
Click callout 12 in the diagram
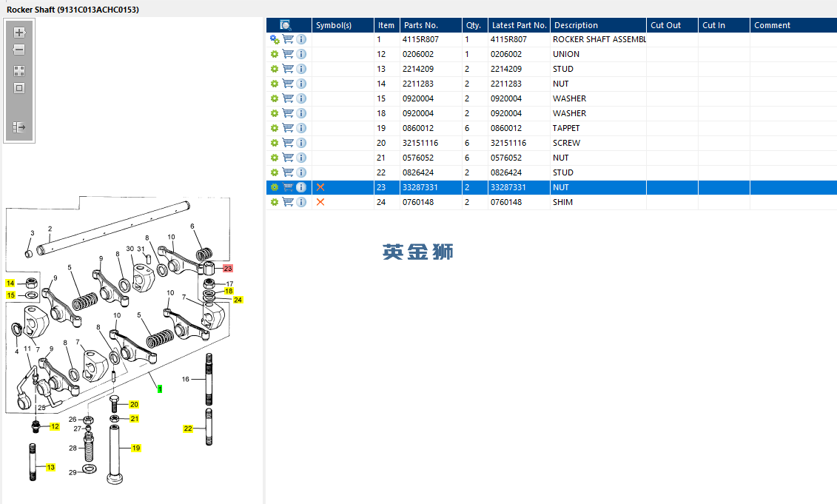55,426
